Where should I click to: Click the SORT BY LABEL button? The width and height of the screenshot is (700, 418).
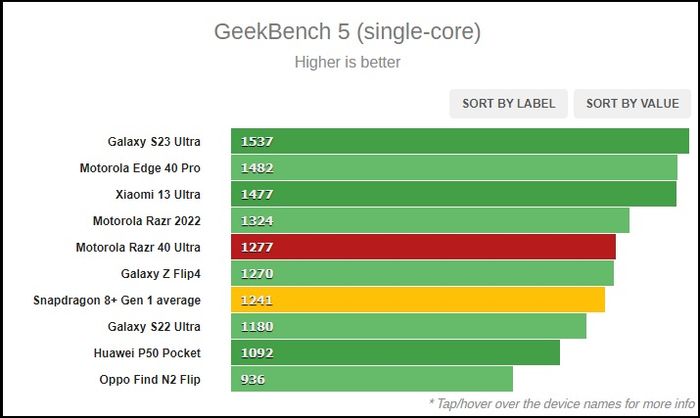[x=508, y=104]
